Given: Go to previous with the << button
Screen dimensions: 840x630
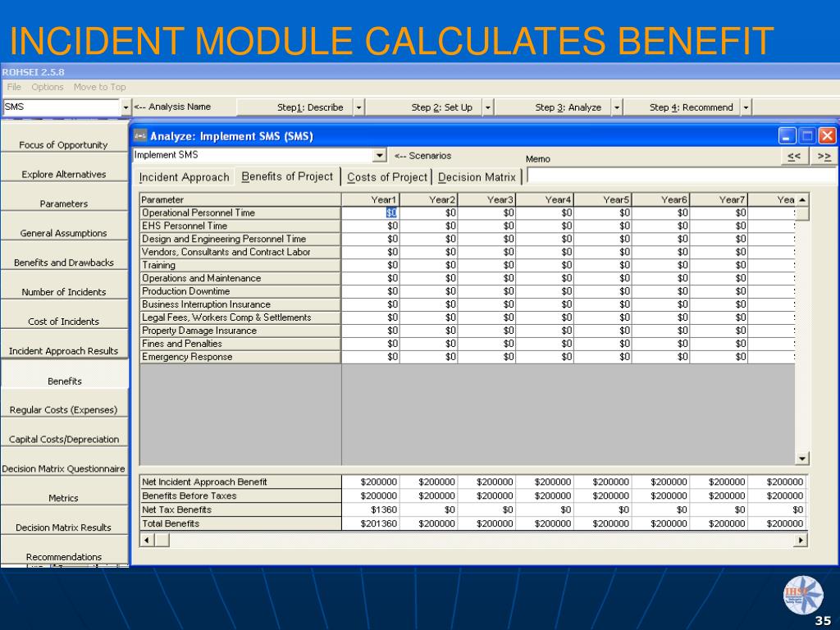Looking at the screenshot, I should click(x=794, y=157).
